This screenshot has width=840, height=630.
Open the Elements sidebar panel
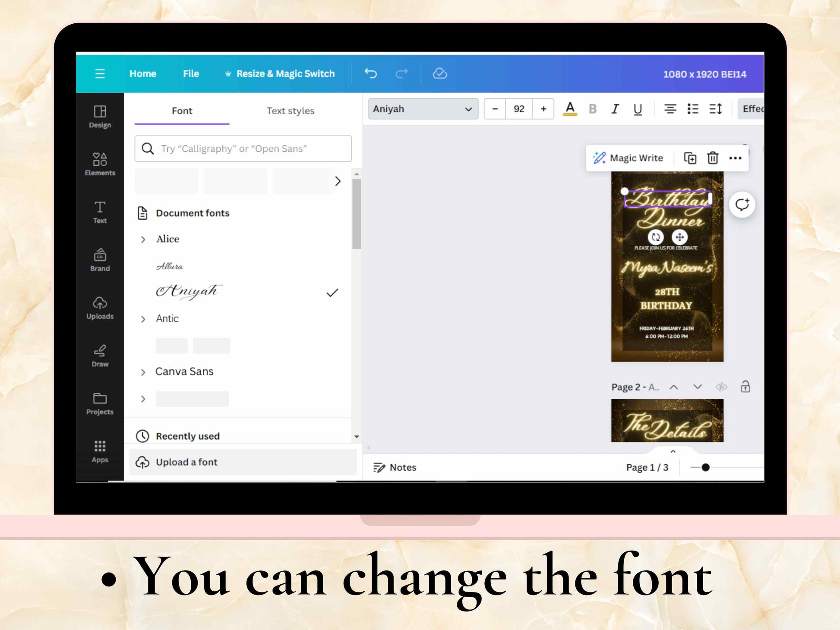(x=100, y=164)
